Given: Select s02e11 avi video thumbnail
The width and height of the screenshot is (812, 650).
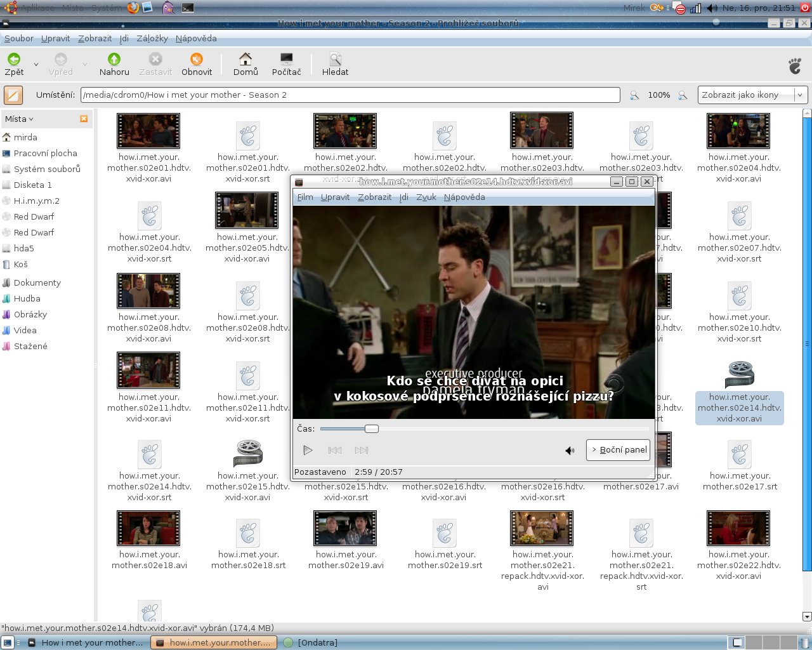Looking at the screenshot, I should point(148,370).
